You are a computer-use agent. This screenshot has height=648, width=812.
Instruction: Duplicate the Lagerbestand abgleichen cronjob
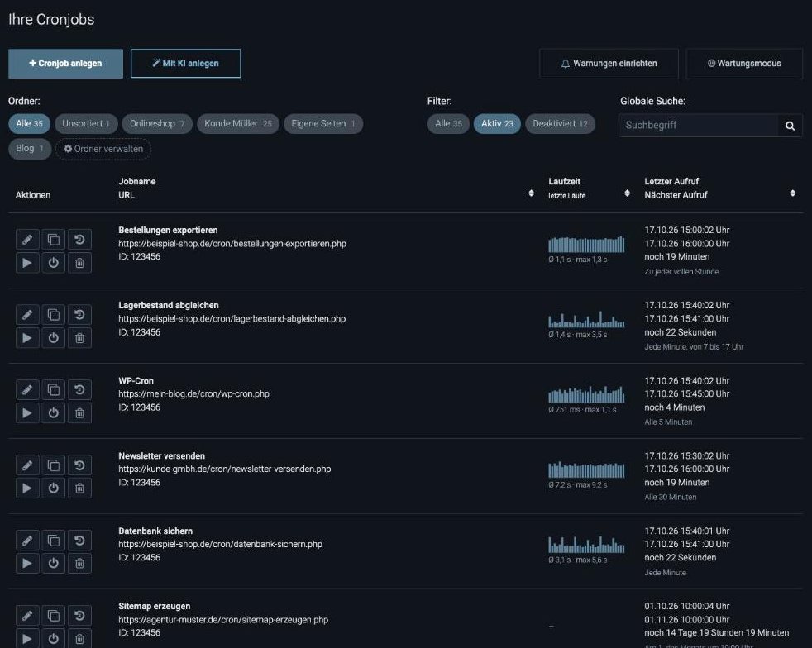coord(54,315)
